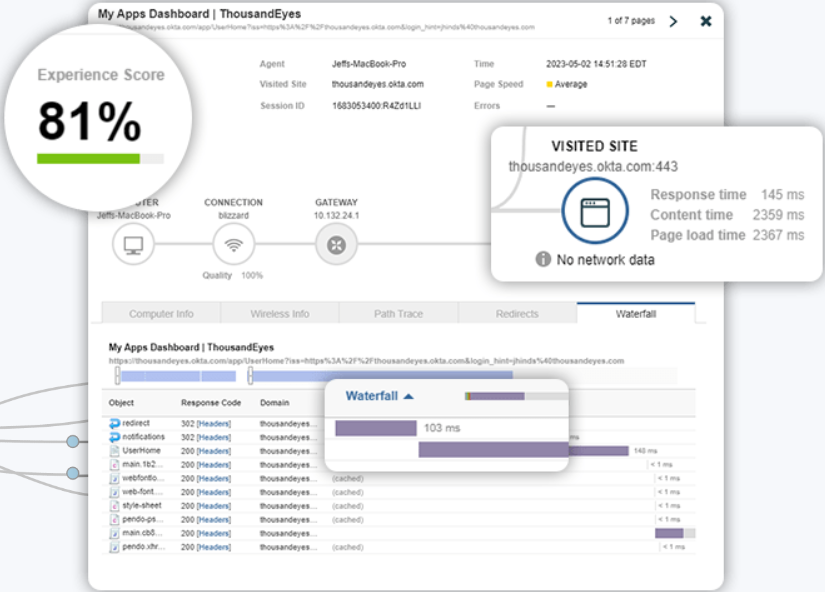Screen dimensions: 825x592
Task: Click the main.1b2 file icon
Action: (x=114, y=465)
